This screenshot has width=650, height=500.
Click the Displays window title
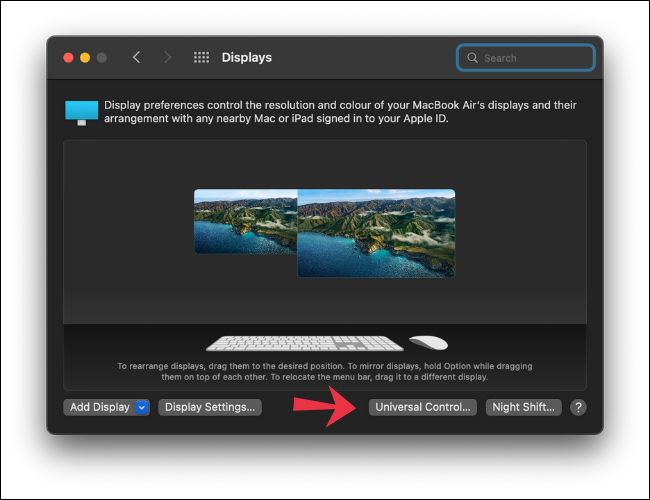click(247, 57)
